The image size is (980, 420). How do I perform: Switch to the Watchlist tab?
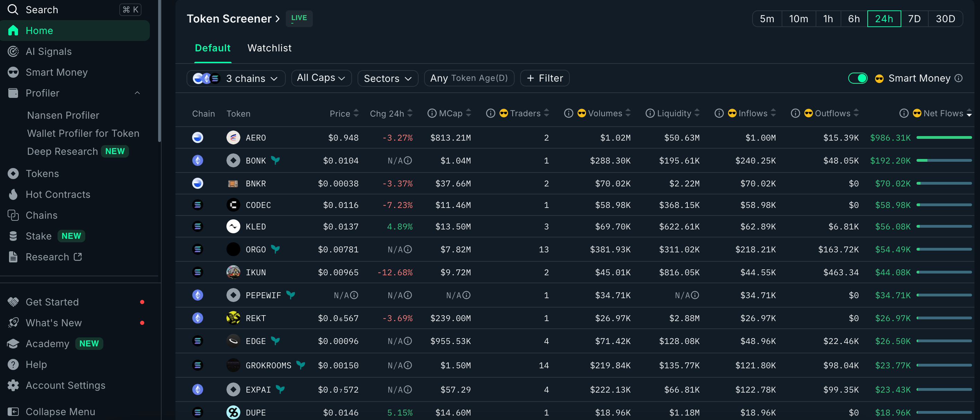click(269, 48)
